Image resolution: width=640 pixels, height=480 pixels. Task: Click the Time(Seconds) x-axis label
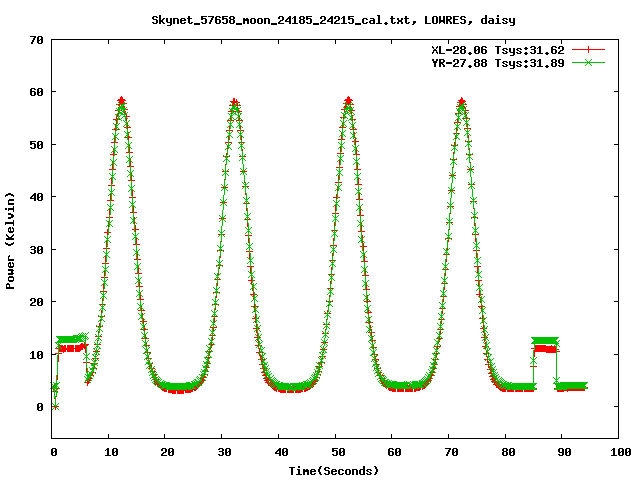(334, 470)
